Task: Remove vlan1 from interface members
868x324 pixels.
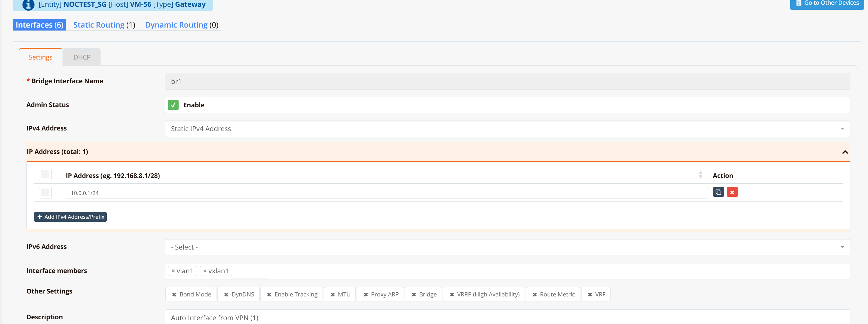Action: coord(173,271)
